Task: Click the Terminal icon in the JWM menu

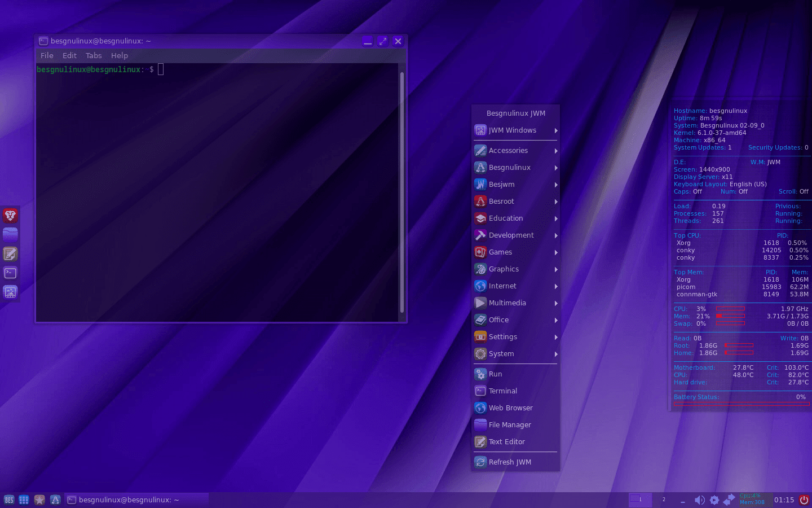Action: [480, 391]
